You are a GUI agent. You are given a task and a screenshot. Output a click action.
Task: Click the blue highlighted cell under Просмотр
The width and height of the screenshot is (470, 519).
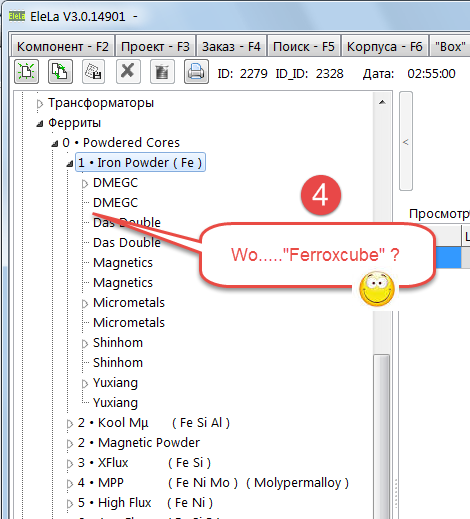click(448, 257)
